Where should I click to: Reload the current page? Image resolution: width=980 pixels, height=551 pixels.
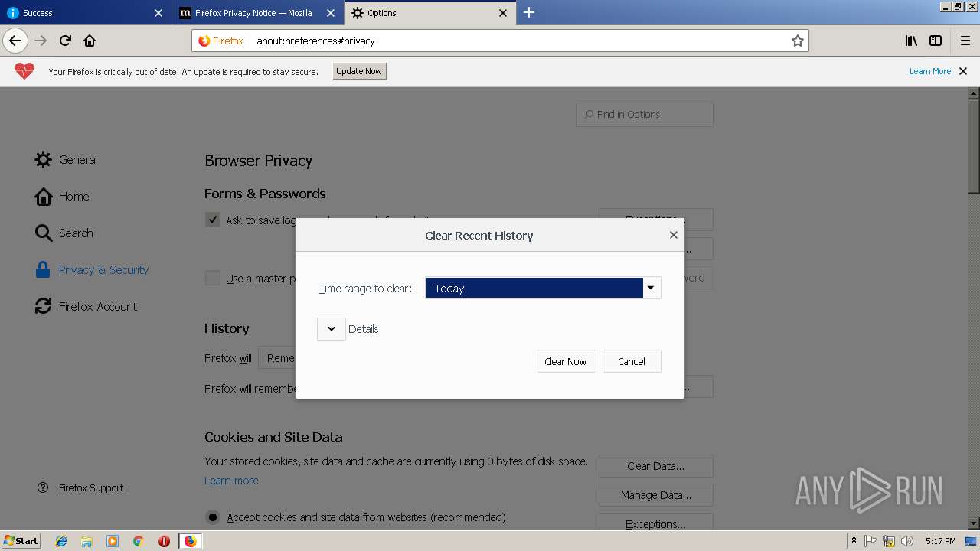coord(65,41)
